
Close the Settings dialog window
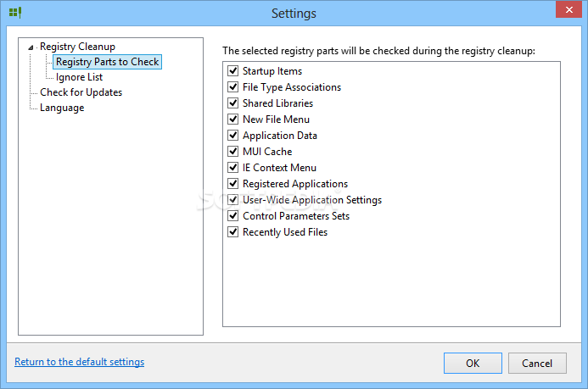pyautogui.click(x=568, y=9)
